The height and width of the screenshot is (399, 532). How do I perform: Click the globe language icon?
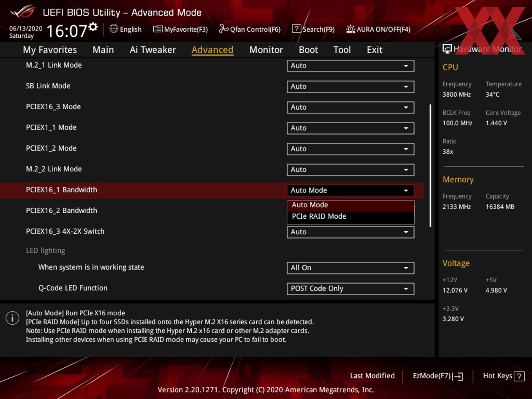tap(114, 29)
